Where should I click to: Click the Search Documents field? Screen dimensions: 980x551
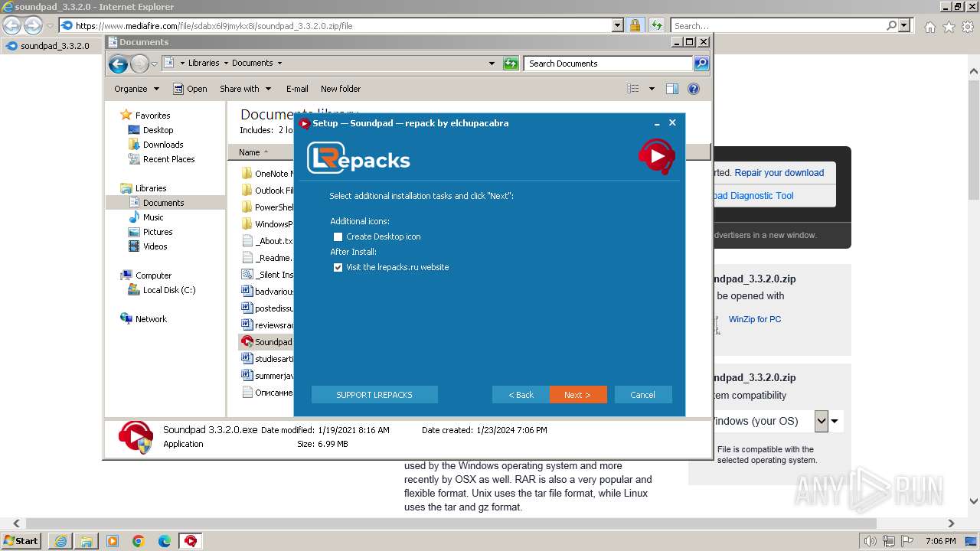[x=609, y=64]
